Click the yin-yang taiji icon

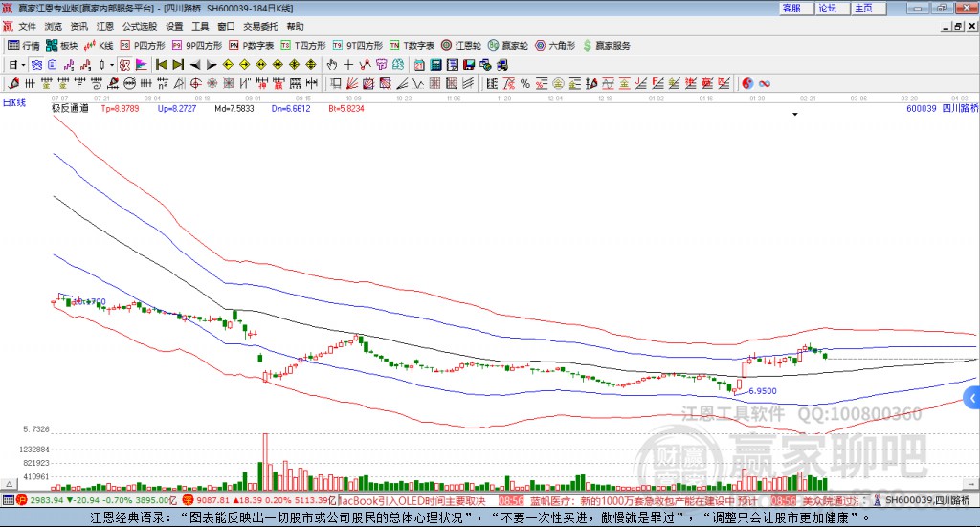click(x=746, y=83)
